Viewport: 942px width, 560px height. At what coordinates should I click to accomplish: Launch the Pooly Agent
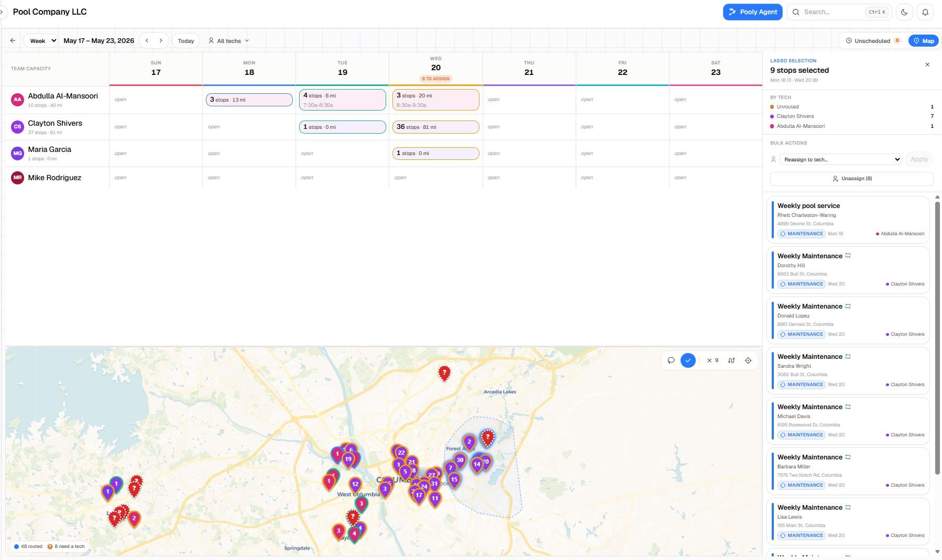(x=752, y=12)
